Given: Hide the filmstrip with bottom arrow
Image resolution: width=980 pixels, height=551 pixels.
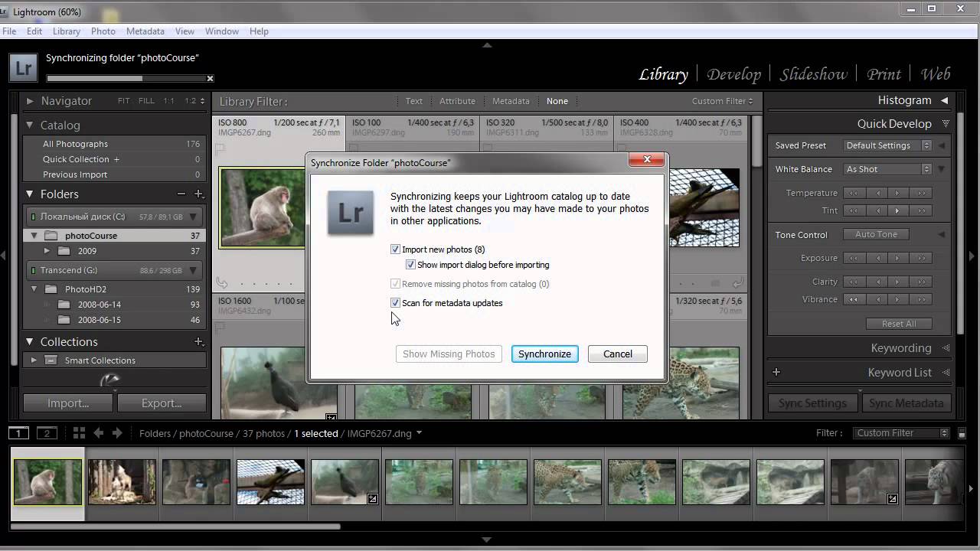Looking at the screenshot, I should click(487, 540).
